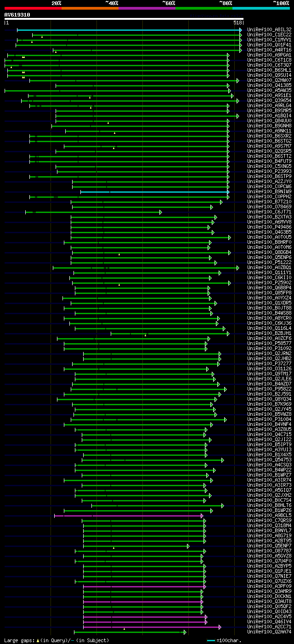Screen dimensions: 294x644
Task: Open hit UniRef100_P37277
Action: coord(269,364)
